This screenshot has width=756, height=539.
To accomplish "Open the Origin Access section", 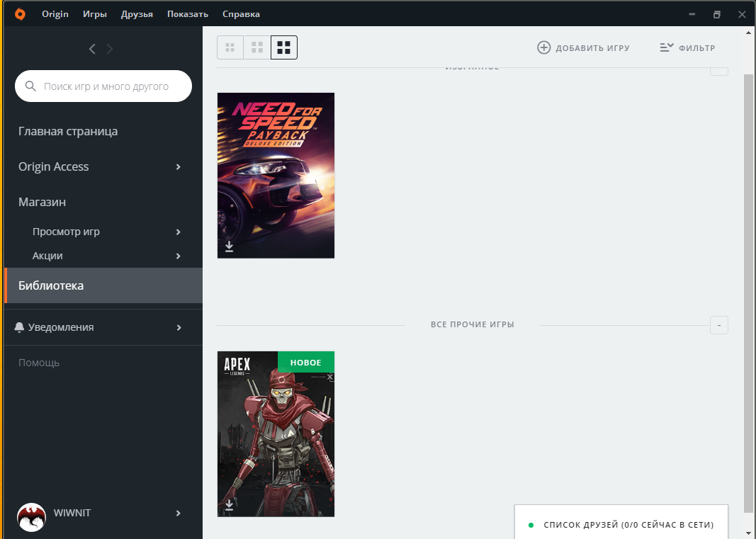I will point(54,166).
